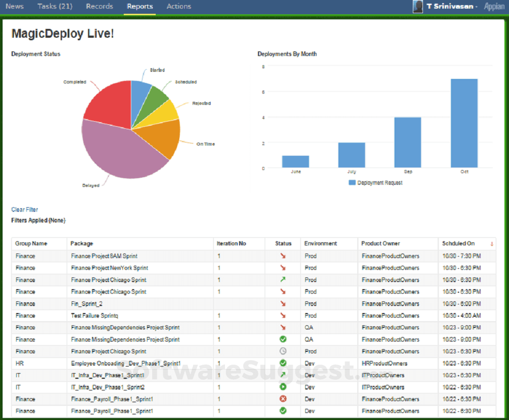509x420 pixels.
Task: Click the gray clock status icon
Action: [283, 351]
